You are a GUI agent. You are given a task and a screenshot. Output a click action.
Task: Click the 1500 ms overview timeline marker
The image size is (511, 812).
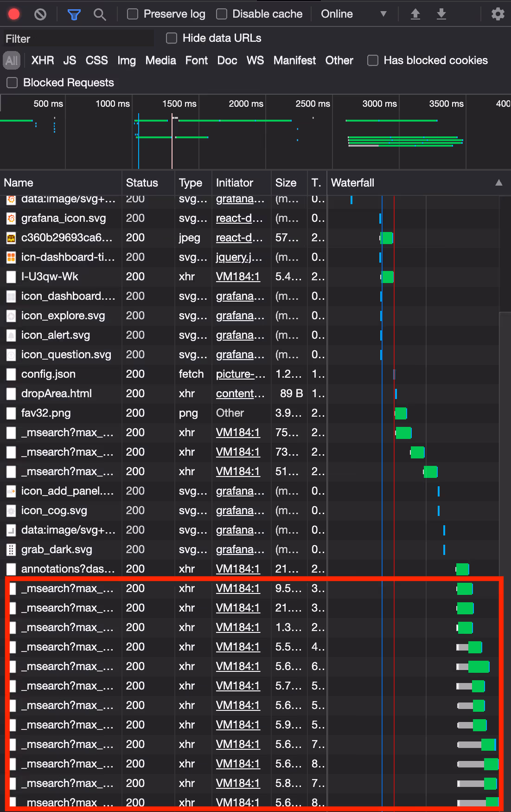(x=179, y=103)
